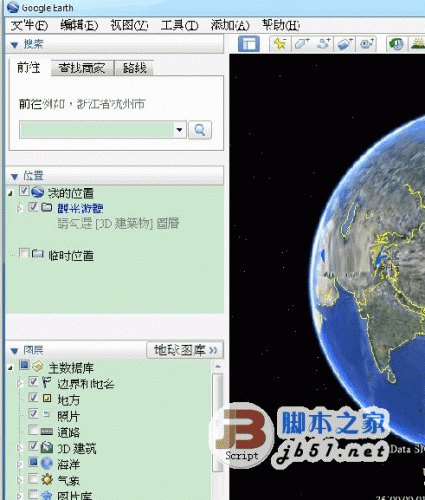Click the 主数据库 database icon

tap(38, 366)
